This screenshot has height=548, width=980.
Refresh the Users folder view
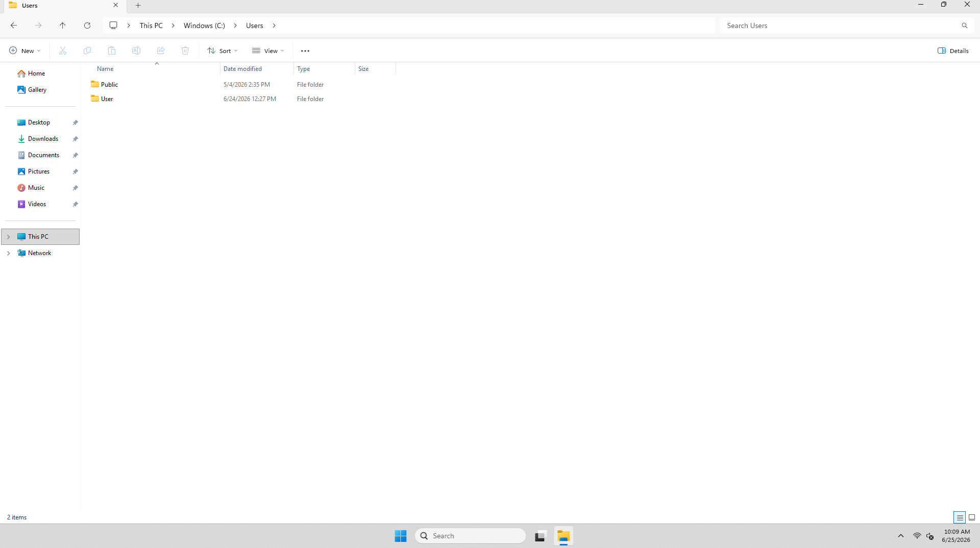click(87, 26)
